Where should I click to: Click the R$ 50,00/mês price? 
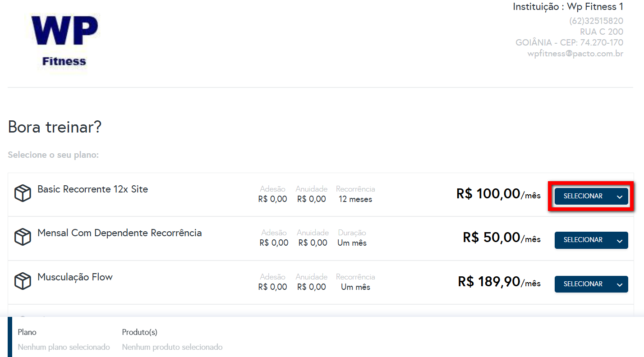pos(501,238)
